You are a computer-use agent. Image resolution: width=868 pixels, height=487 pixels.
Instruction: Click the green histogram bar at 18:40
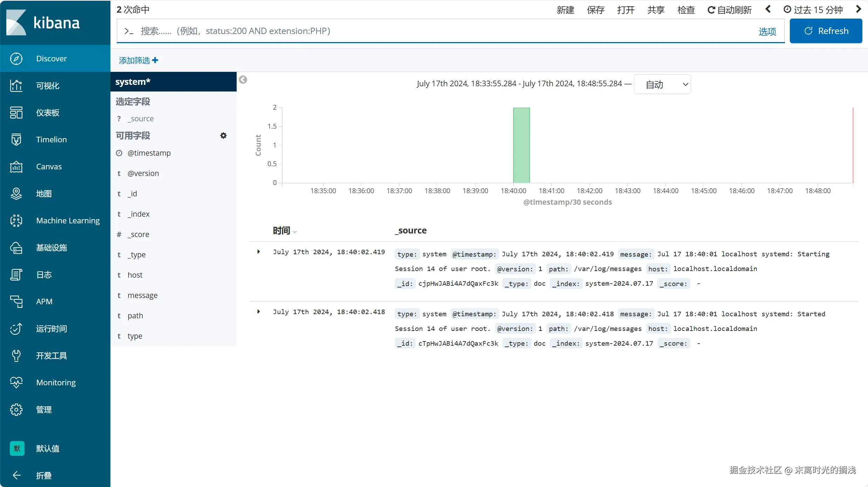tap(521, 145)
